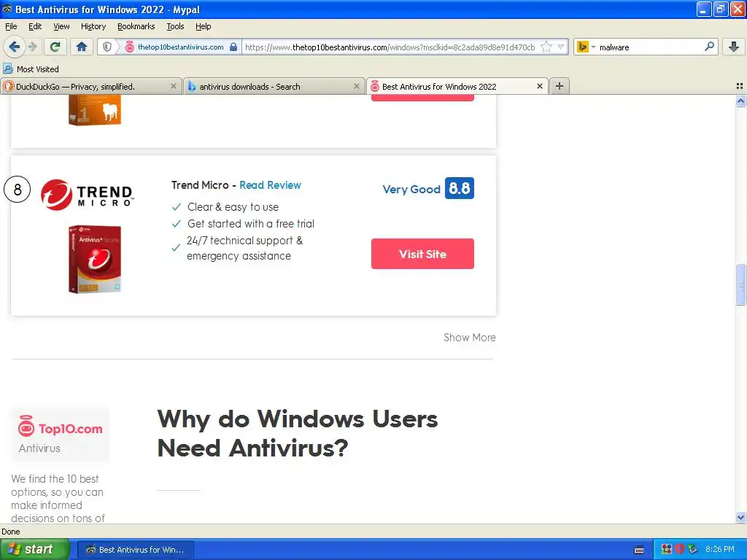Image resolution: width=747 pixels, height=560 pixels.
Task: Click the Very Good rating text
Action: click(x=411, y=190)
